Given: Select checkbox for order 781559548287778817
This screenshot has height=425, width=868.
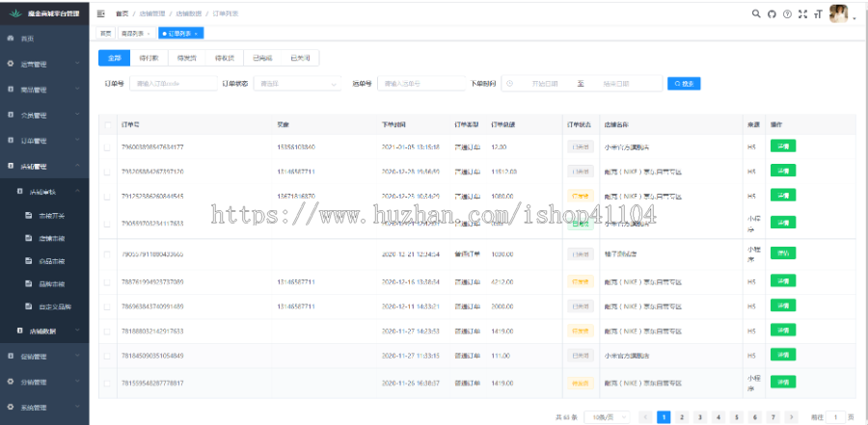Looking at the screenshot, I should (107, 383).
